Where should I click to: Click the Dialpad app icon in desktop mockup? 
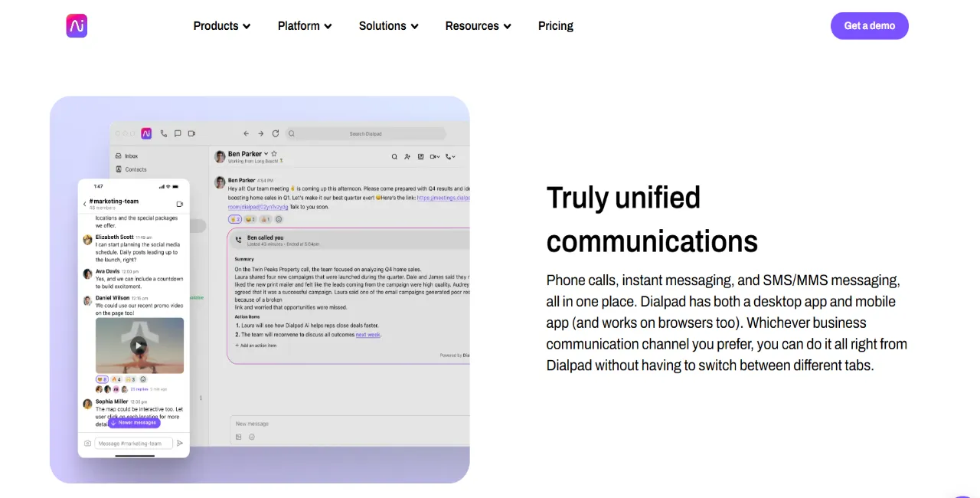coord(146,133)
